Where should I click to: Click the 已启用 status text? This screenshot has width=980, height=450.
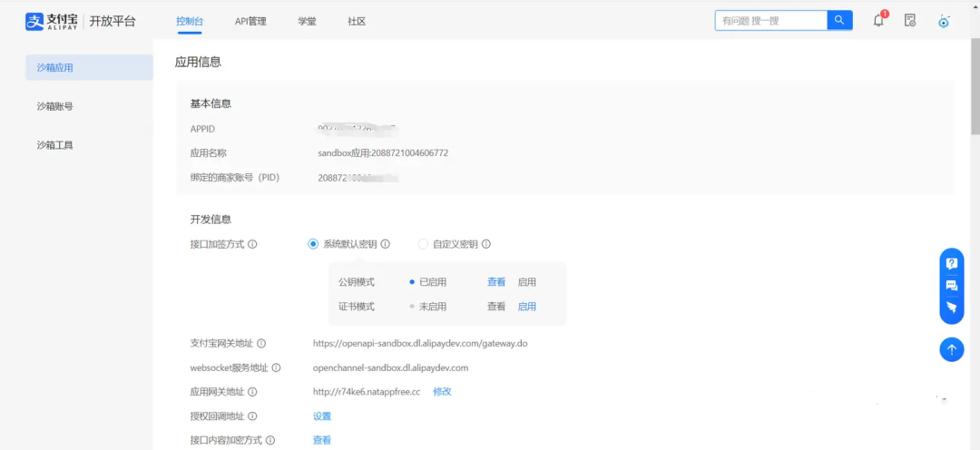tap(433, 282)
